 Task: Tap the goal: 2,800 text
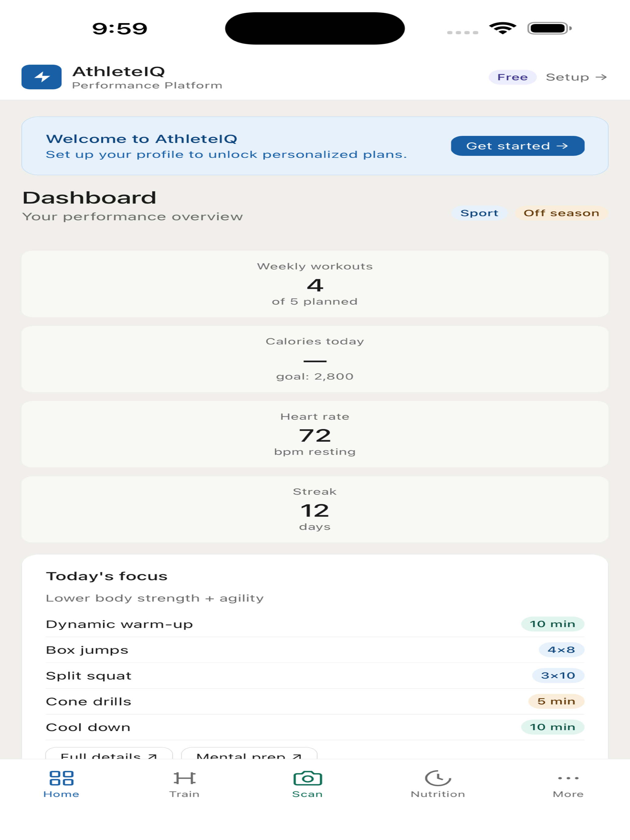click(x=315, y=376)
